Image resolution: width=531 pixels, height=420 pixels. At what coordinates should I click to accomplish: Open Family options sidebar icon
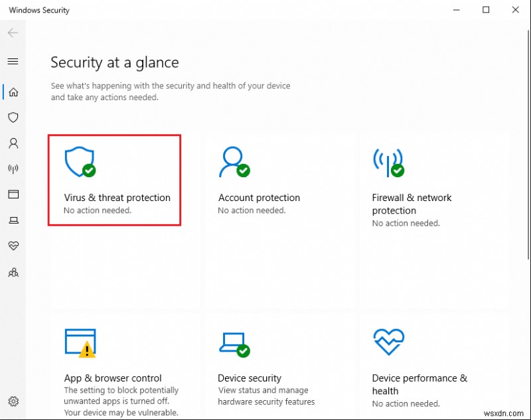coord(13,272)
